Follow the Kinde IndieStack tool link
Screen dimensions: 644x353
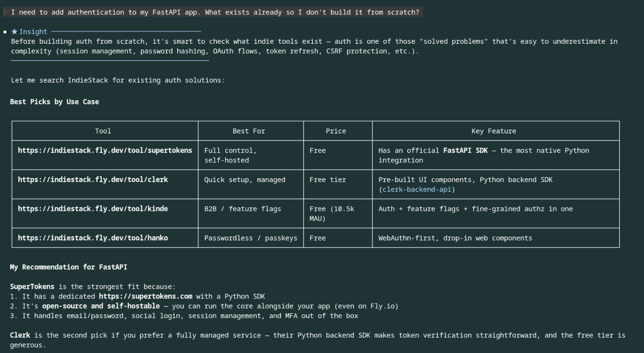(x=93, y=209)
